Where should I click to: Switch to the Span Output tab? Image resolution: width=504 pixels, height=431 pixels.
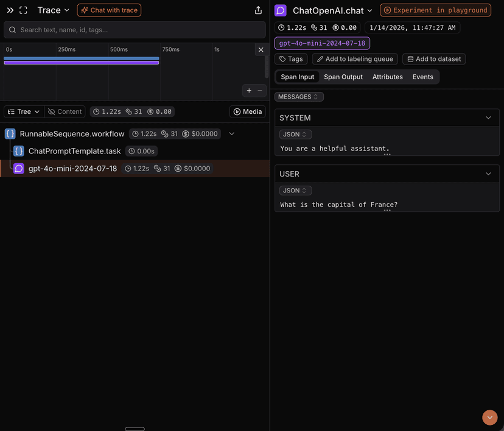click(343, 77)
